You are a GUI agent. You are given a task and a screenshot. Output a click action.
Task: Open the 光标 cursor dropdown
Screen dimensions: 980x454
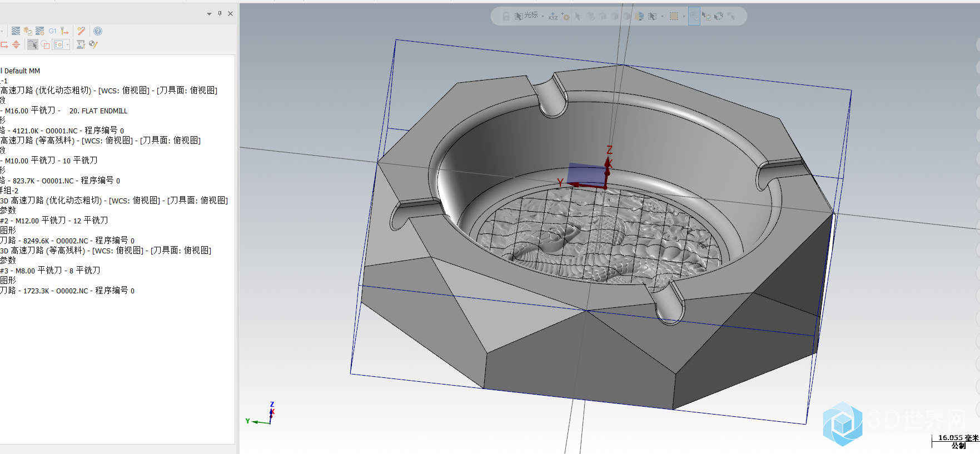543,16
